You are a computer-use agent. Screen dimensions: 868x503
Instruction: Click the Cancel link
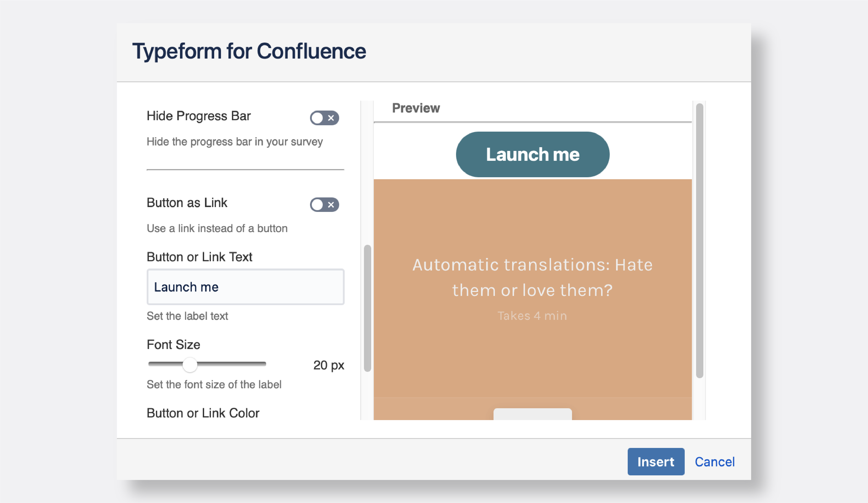click(715, 462)
